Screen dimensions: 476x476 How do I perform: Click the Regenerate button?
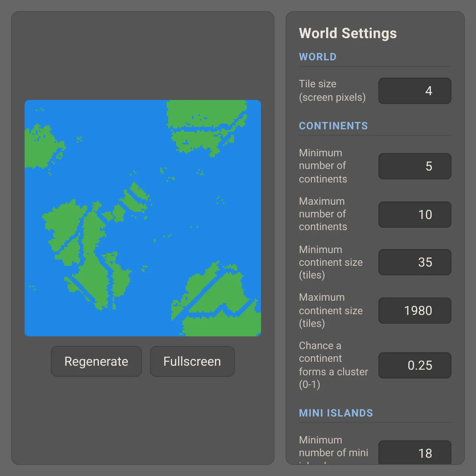point(96,361)
